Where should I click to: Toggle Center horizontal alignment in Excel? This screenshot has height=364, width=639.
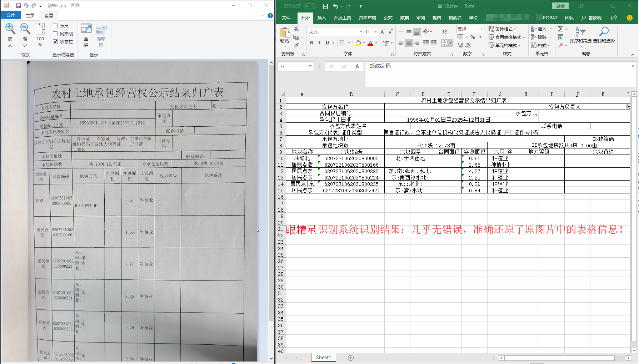[409, 43]
